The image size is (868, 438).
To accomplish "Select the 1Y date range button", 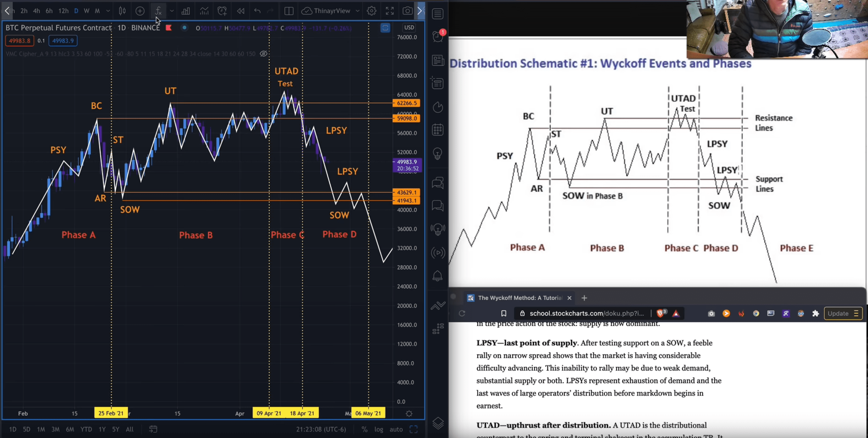I will [102, 429].
